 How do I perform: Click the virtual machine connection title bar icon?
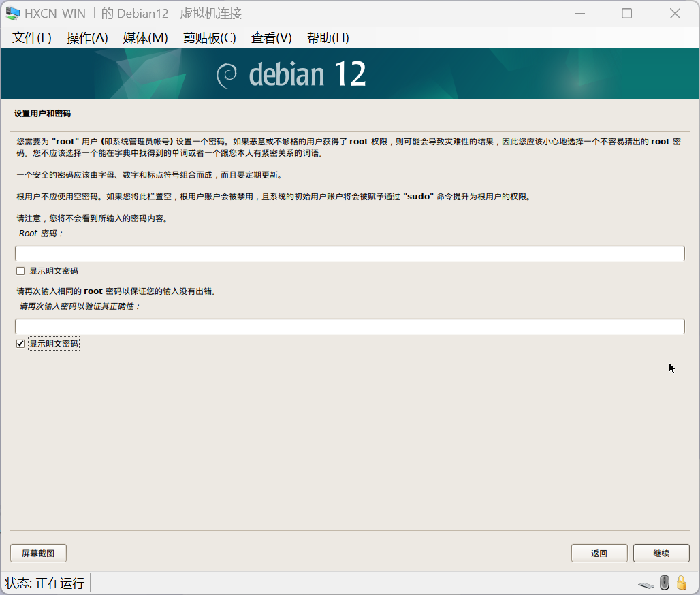tap(13, 14)
